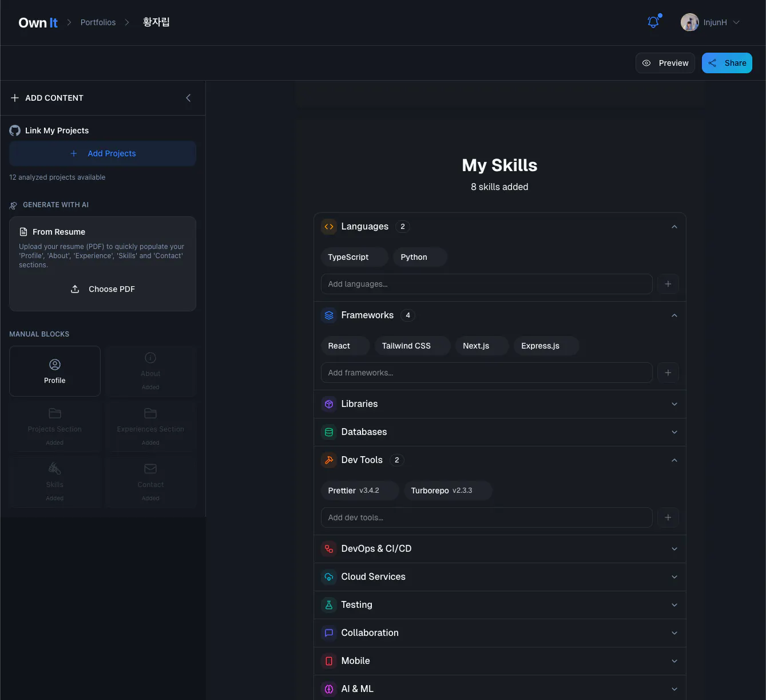Screen dimensions: 766x700
Task: Add language with the plus button
Action: [668, 284]
